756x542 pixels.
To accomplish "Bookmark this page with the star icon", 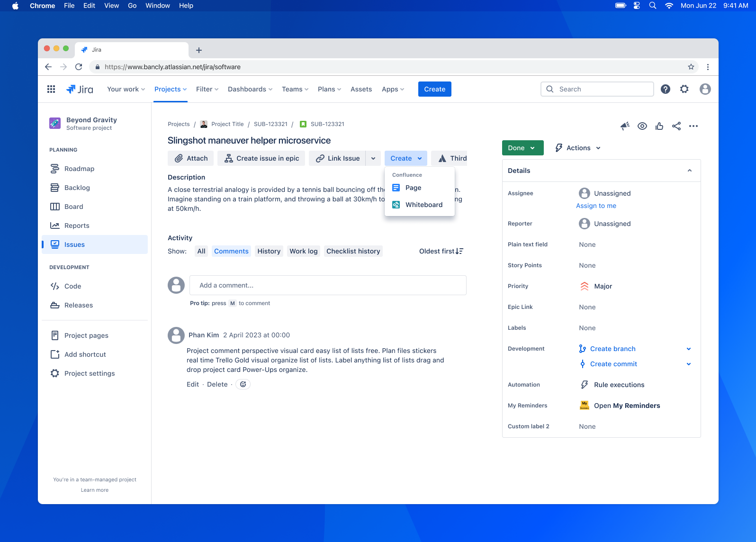I will [x=691, y=67].
